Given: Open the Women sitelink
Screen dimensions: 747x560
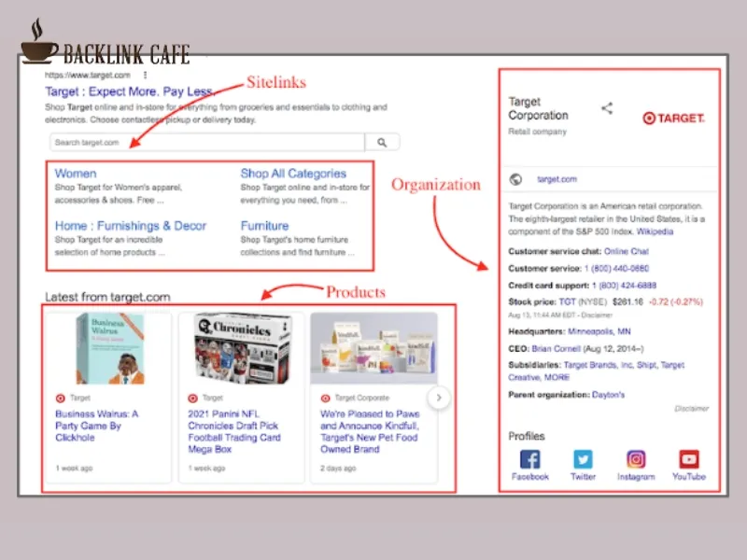Looking at the screenshot, I should [76, 173].
